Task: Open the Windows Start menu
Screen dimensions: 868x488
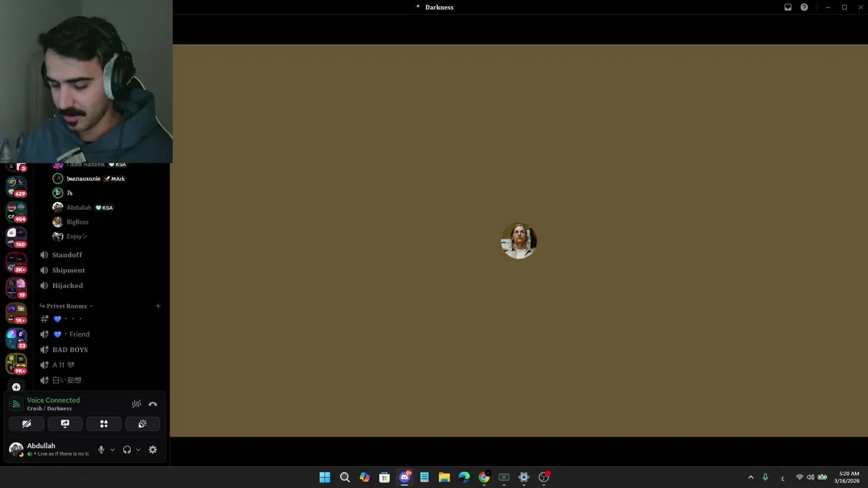Action: pos(325,477)
